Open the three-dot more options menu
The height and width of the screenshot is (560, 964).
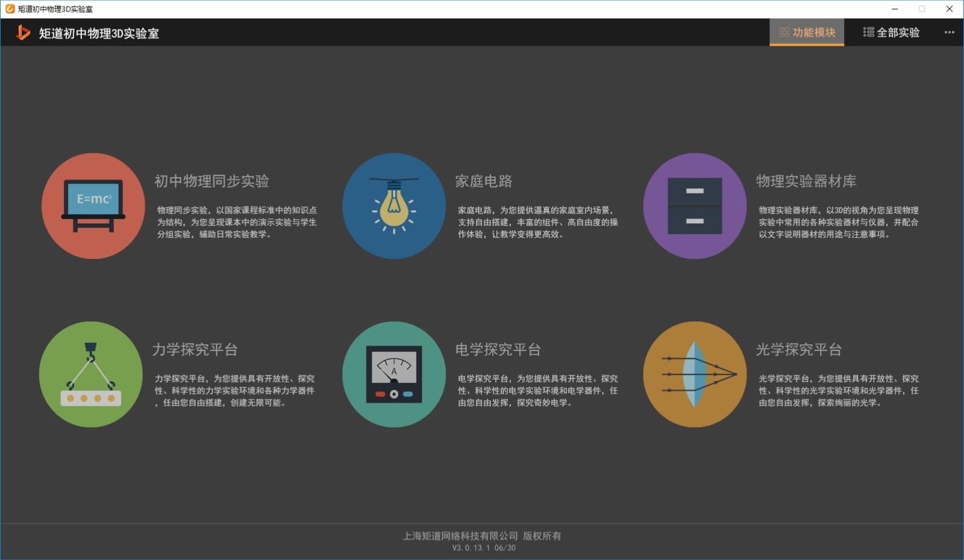[x=950, y=33]
